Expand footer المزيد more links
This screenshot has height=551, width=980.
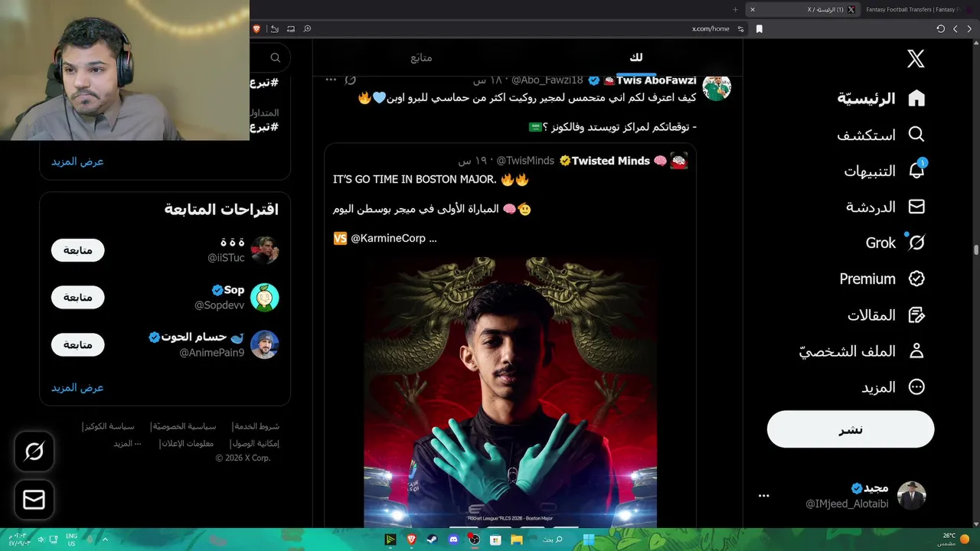click(x=127, y=444)
